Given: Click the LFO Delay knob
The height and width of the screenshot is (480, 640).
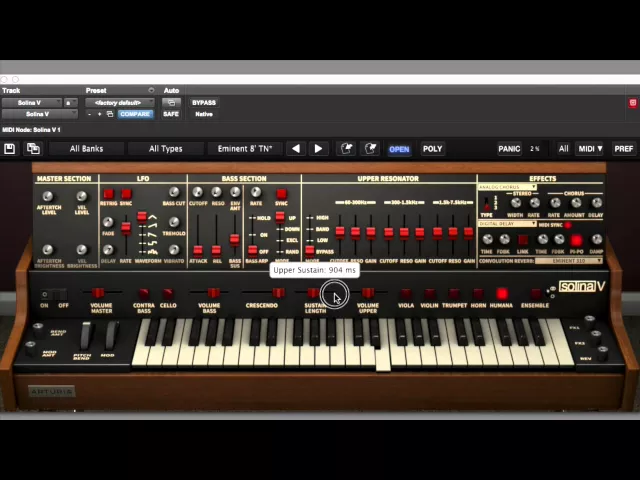Looking at the screenshot, I should pos(108,250).
